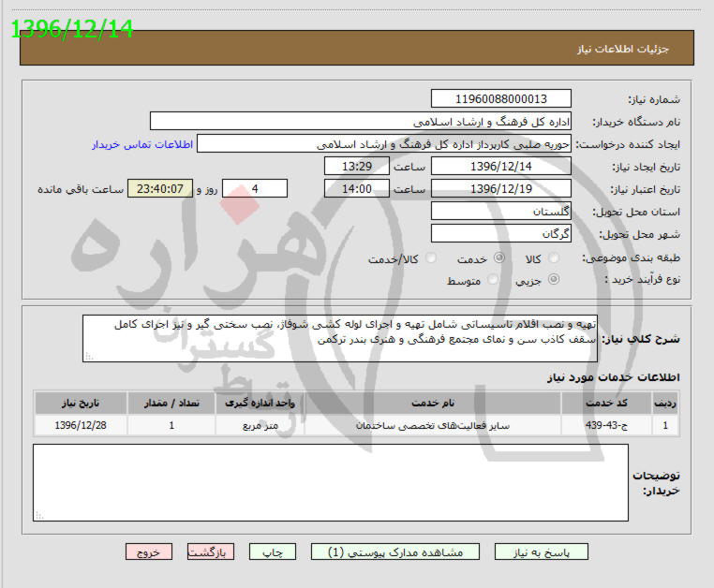Click buyer notes area resize grip
The image size is (714, 588).
tap(39, 515)
